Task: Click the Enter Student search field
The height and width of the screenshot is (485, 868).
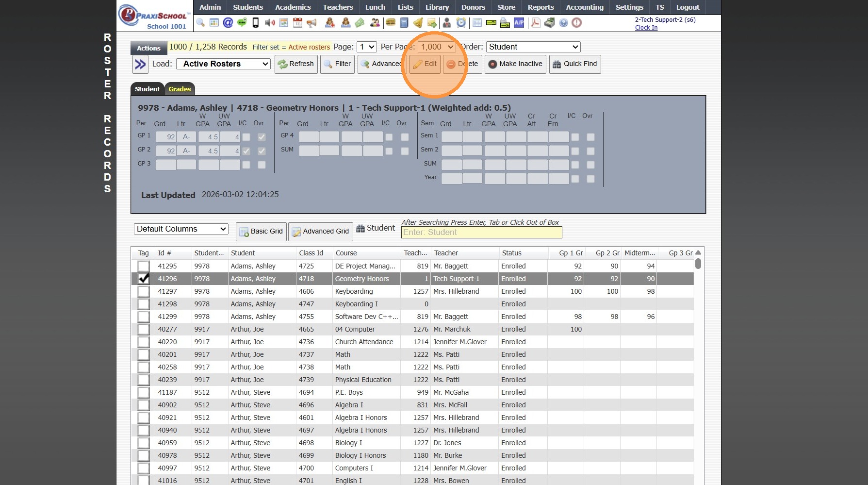Action: (x=481, y=233)
